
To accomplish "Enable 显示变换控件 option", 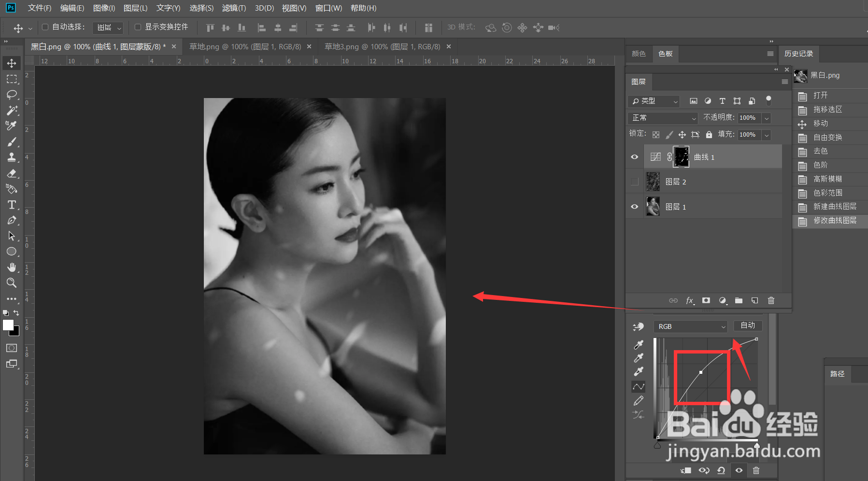I will 138,27.
